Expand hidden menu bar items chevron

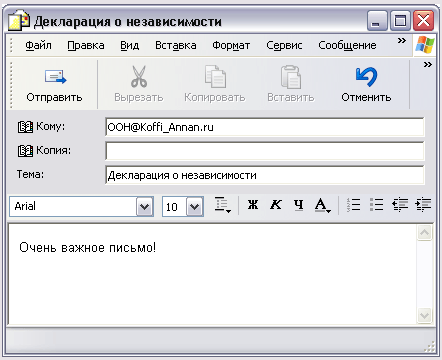pyautogui.click(x=402, y=41)
